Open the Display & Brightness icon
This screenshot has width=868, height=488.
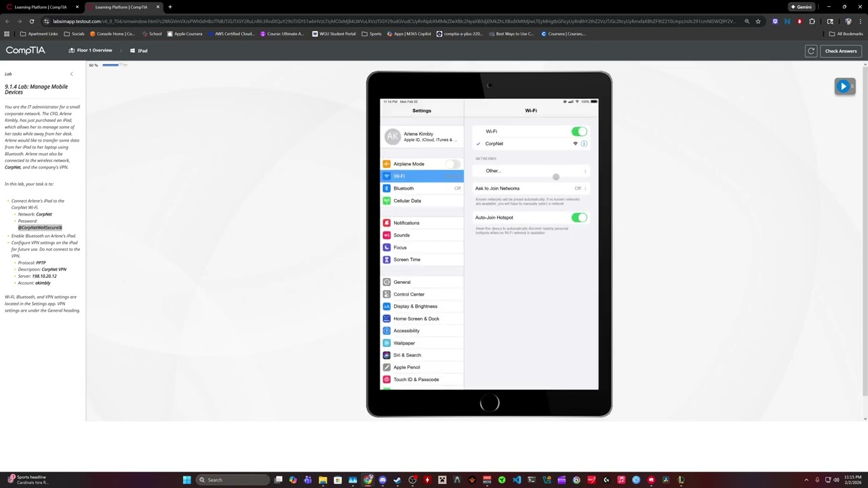[387, 306]
